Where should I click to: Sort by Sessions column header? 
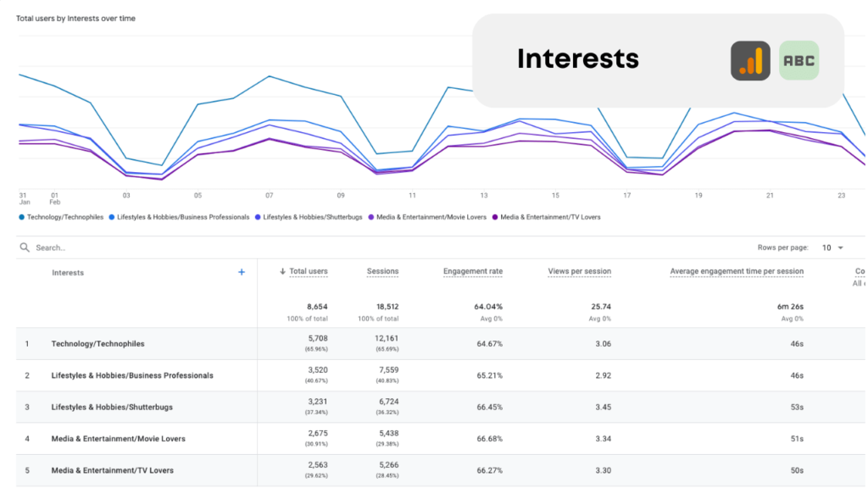pyautogui.click(x=382, y=272)
